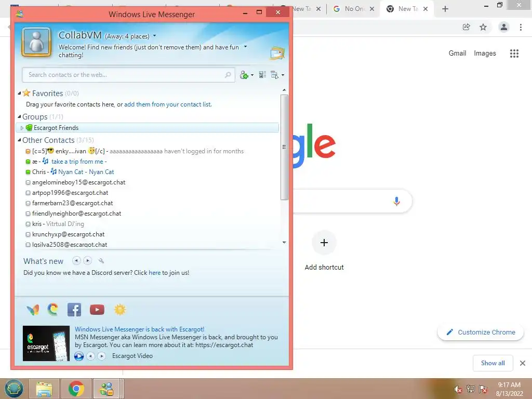This screenshot has width=532, height=399.
Task: Click the Add a contact icon
Action: click(244, 75)
